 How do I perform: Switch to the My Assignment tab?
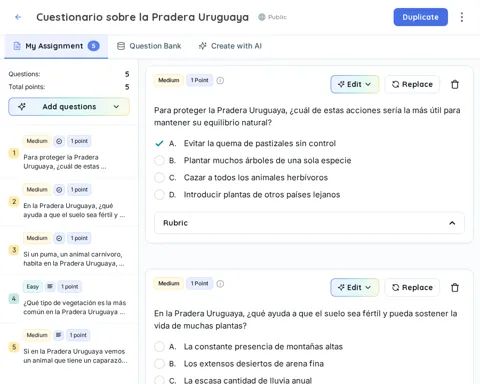pos(56,46)
